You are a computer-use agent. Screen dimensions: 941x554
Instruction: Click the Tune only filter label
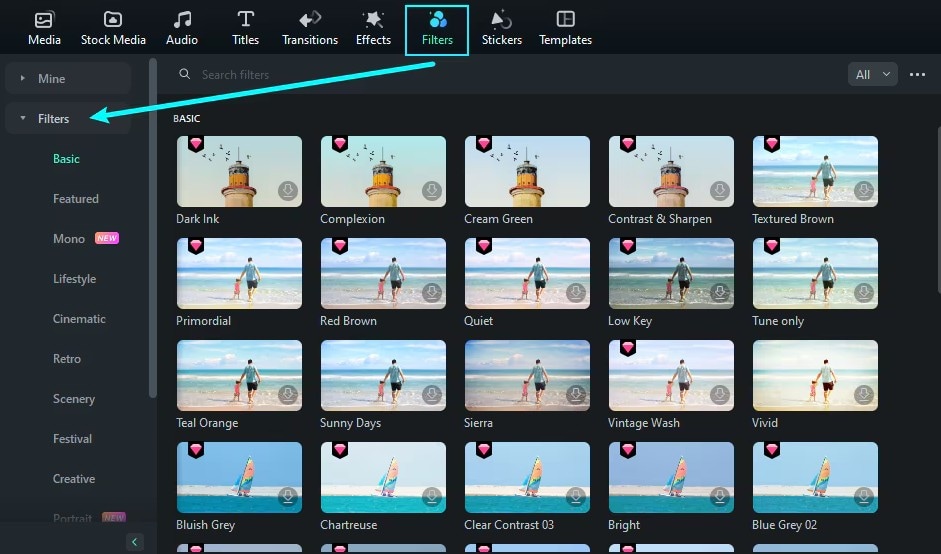click(778, 321)
